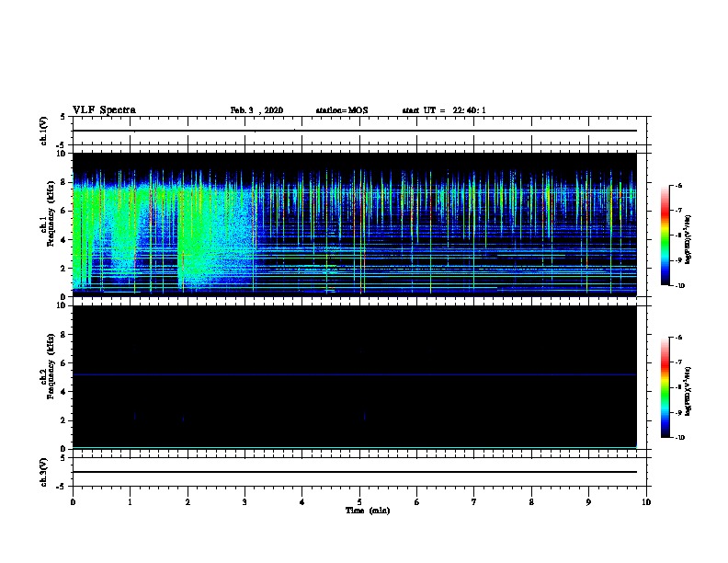Click the "ch.3(V)" axis label

point(44,473)
